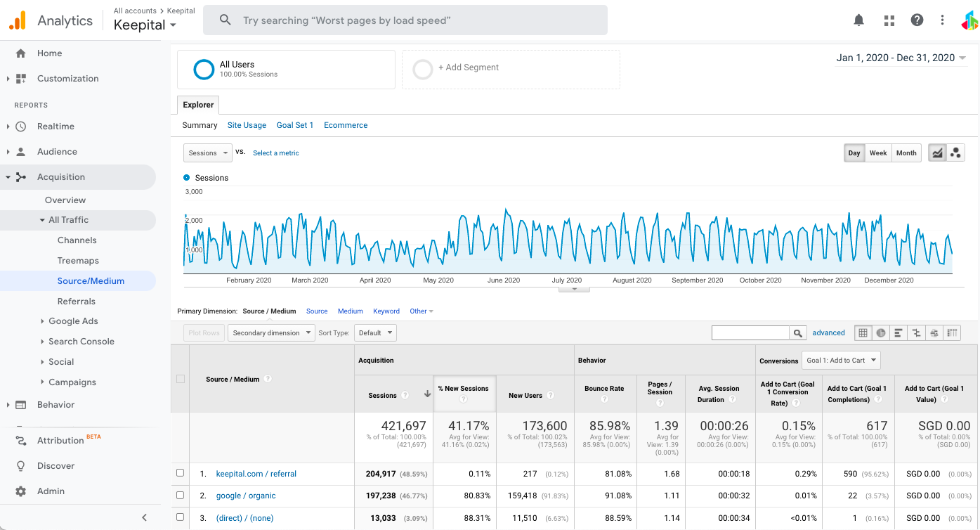Screen dimensions: 980x530
Task: Open the three-dot more options menu
Action: click(943, 20)
